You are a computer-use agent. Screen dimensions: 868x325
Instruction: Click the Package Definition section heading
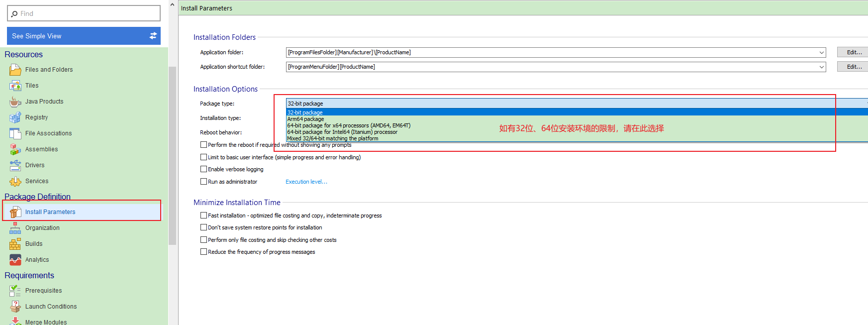pyautogui.click(x=37, y=197)
